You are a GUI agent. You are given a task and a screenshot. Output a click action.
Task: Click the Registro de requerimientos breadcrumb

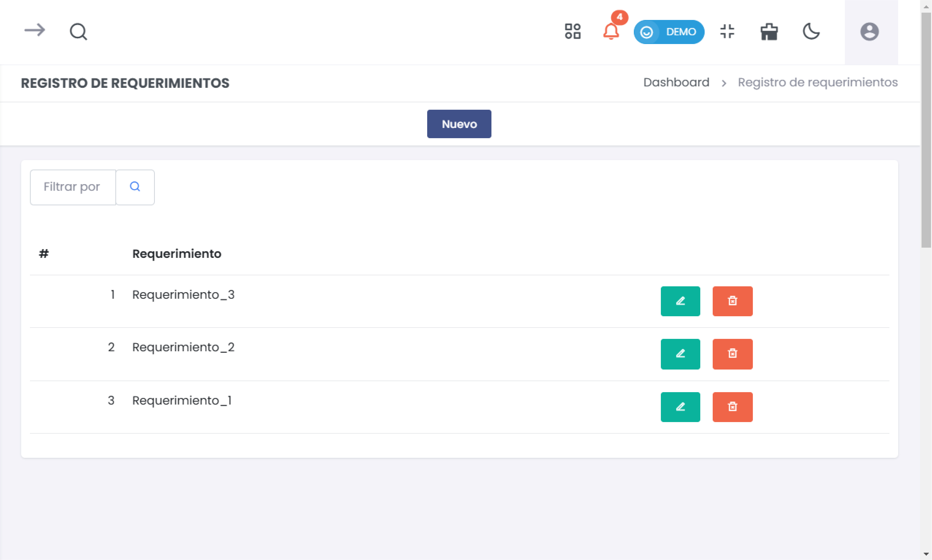coord(818,82)
